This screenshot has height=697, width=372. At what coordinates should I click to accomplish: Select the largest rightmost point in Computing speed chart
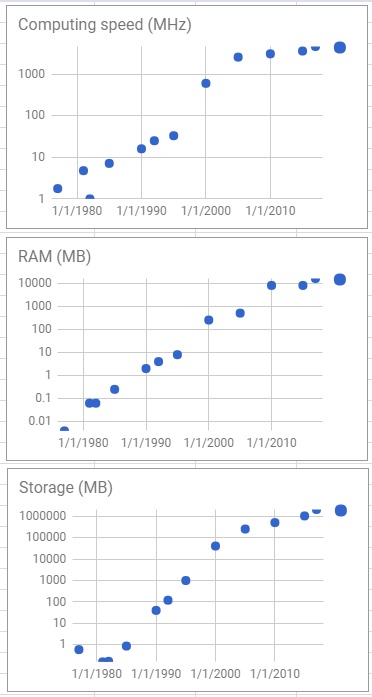pos(340,48)
